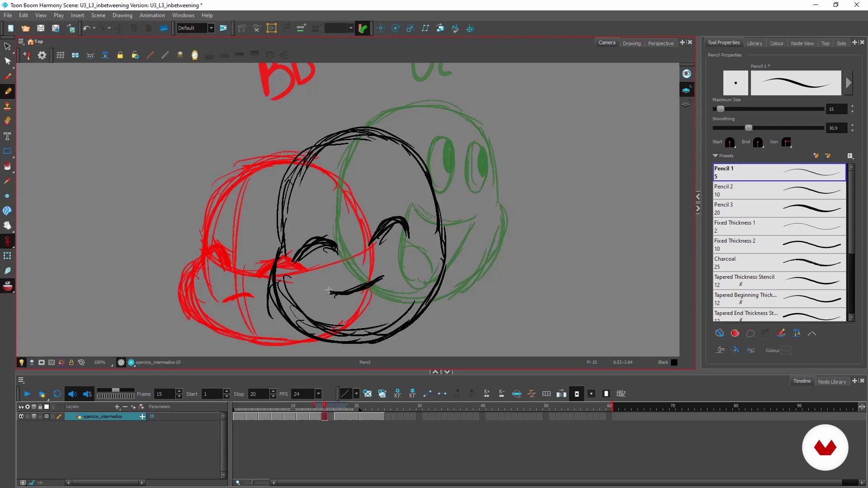Viewport: 868px width, 488px height.
Task: Toggle the light table bulb icon
Action: pyautogui.click(x=21, y=362)
